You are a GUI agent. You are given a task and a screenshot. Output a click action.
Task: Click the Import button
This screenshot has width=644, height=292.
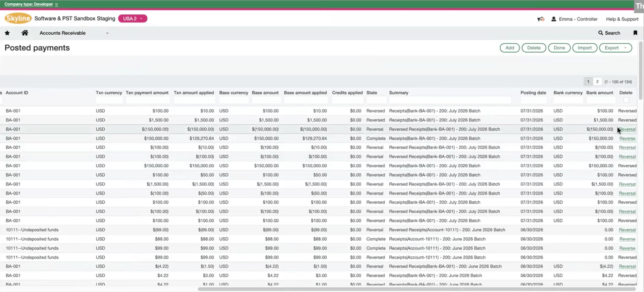click(585, 48)
